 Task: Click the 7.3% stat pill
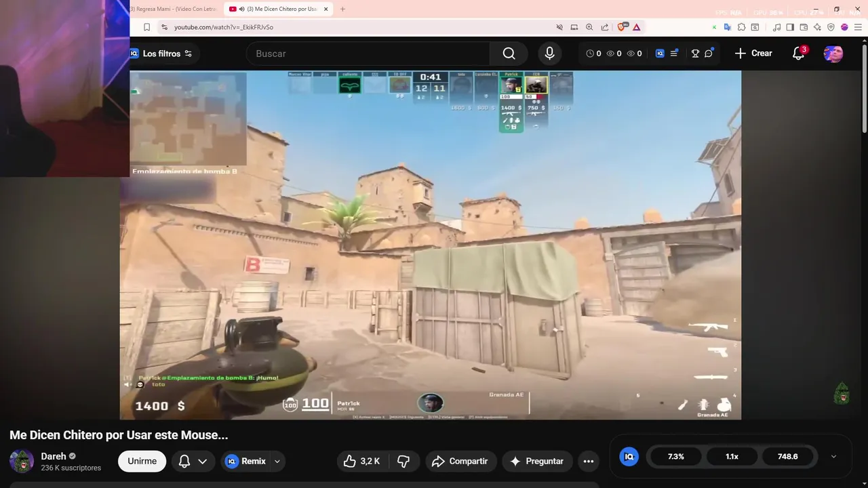point(676,457)
